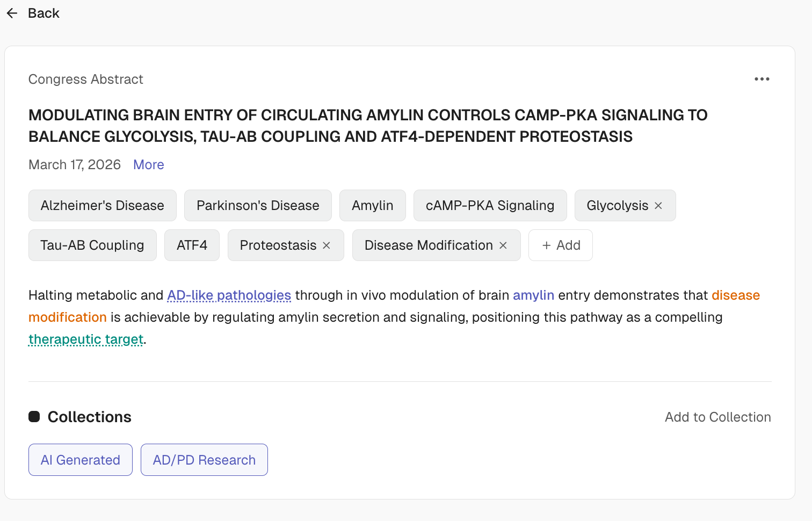812x521 pixels.
Task: Click the cAMP-PKA Signaling tag
Action: 490,206
